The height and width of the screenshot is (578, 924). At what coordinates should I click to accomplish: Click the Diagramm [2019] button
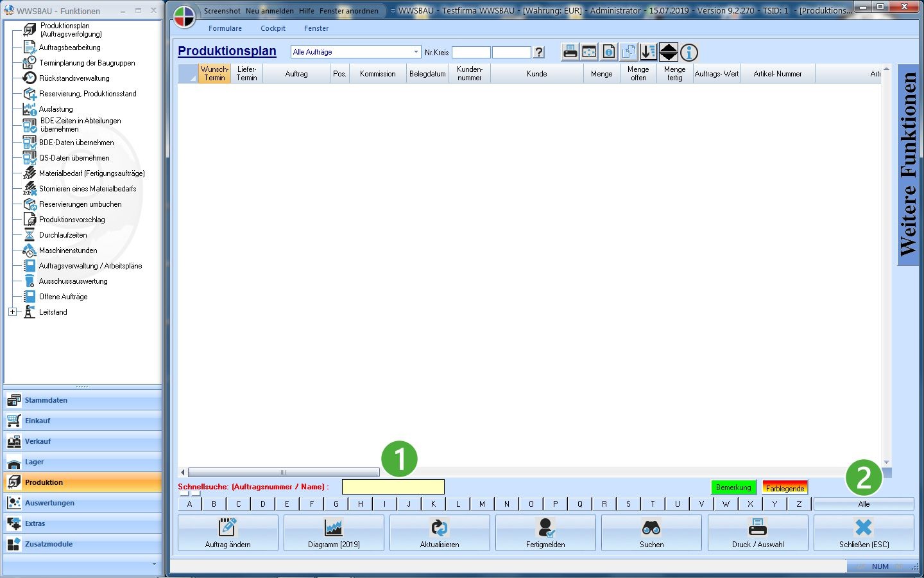tap(334, 532)
